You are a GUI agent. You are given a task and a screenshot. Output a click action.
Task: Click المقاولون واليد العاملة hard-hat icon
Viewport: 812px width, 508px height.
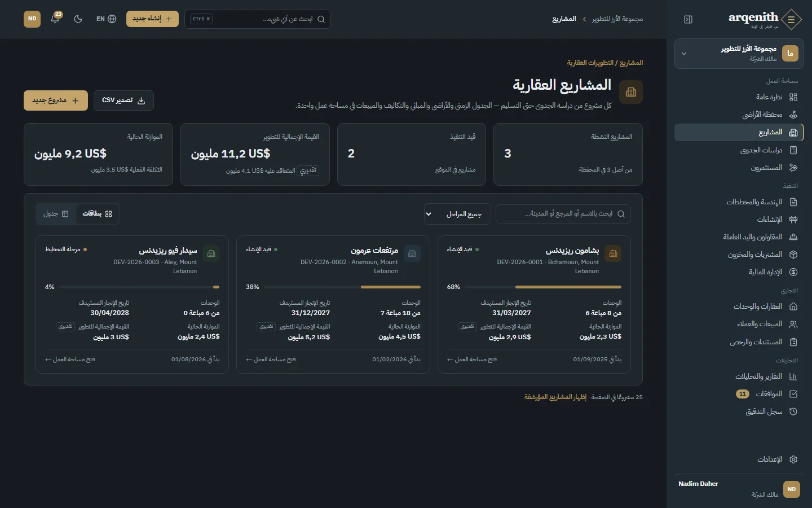click(x=793, y=237)
